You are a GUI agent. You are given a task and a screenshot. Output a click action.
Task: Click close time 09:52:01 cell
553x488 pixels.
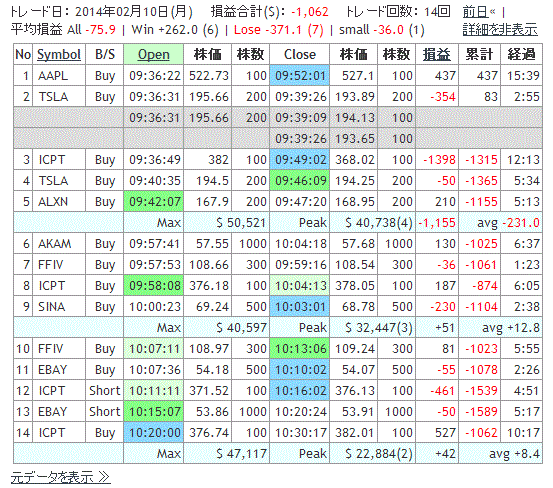click(300, 75)
